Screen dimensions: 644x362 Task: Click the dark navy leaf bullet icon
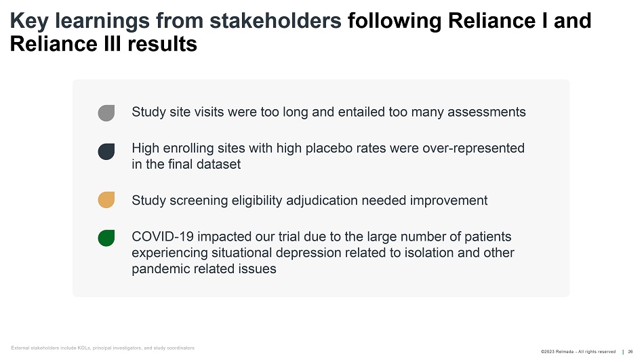[x=106, y=152]
